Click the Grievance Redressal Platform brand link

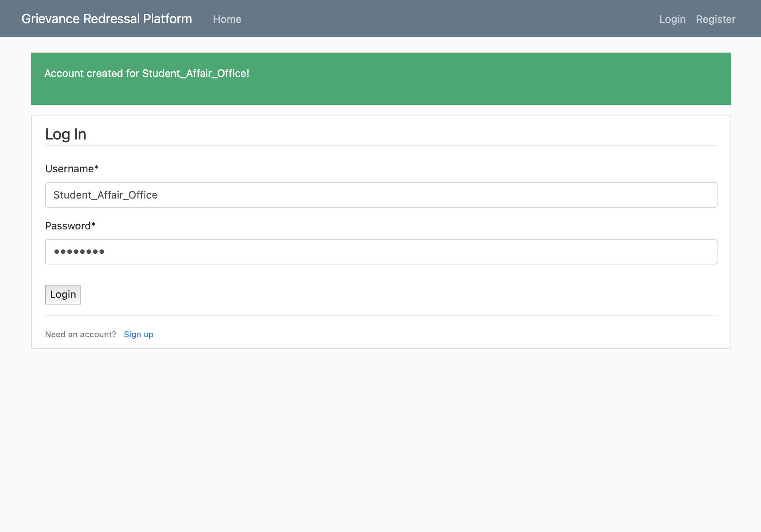(107, 19)
